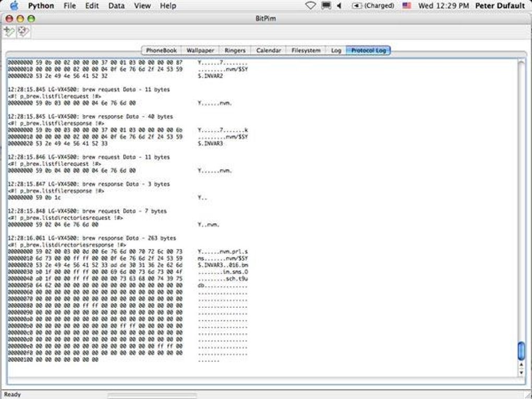Open the volume control icon
This screenshot has width=532, height=399.
pos(339,6)
